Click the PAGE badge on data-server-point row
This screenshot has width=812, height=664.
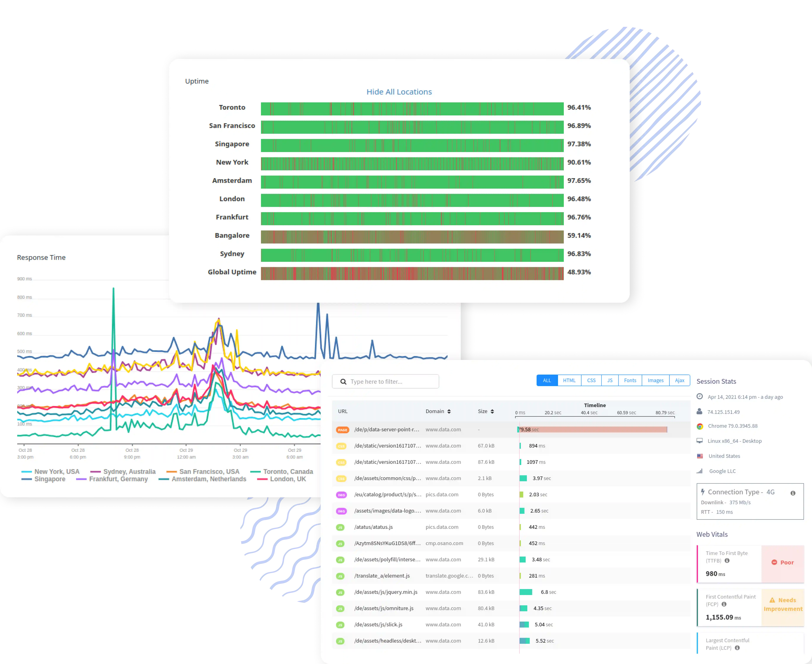(343, 430)
